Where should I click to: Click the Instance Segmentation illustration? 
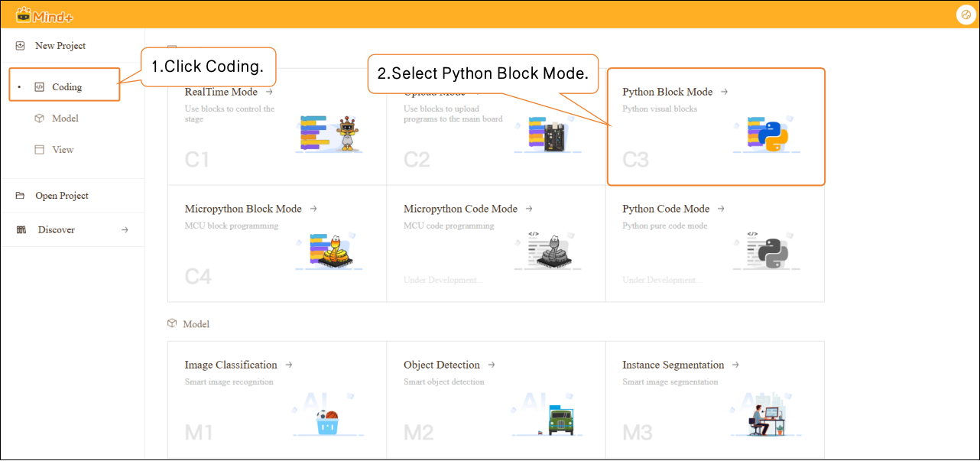click(766, 417)
